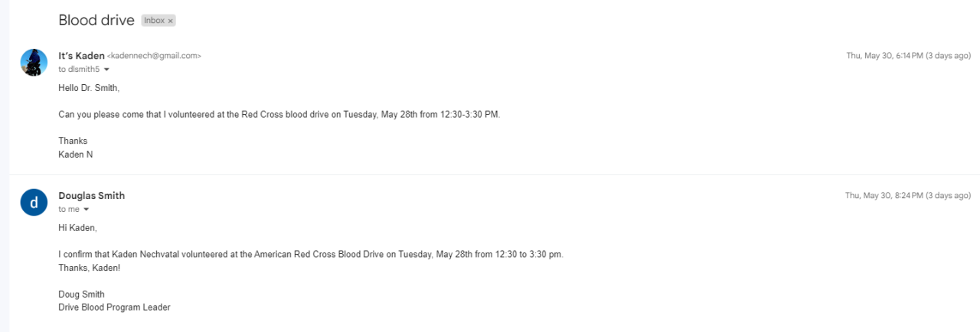Screen dimensions: 980x332
Task: Open Kaden's profile photo avatar
Action: click(34, 62)
